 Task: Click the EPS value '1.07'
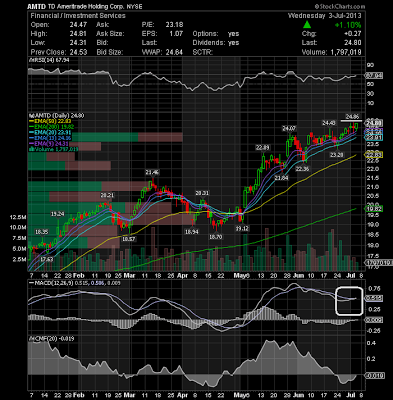click(x=176, y=34)
